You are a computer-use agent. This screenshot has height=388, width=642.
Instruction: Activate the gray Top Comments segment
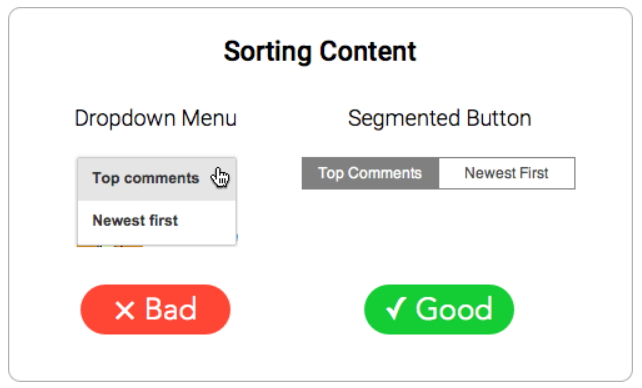pos(370,173)
